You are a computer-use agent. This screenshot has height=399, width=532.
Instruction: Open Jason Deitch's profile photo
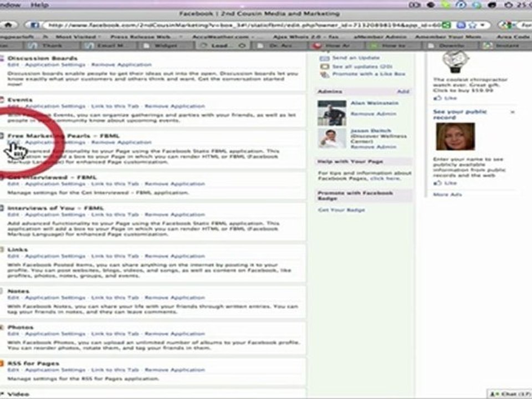332,138
